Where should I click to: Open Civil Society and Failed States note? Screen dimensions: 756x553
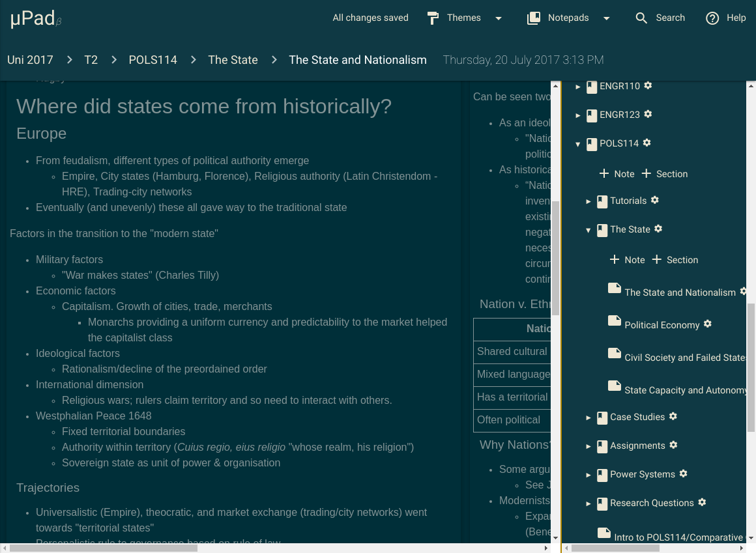pos(685,358)
